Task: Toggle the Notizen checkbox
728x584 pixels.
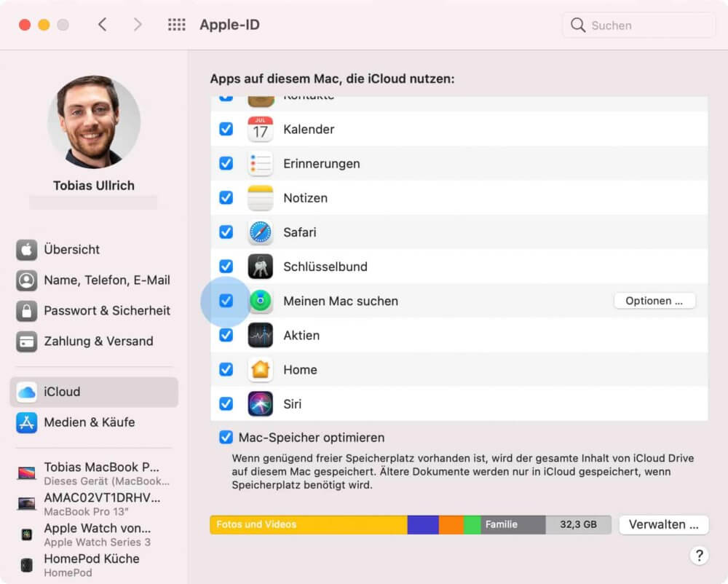Action: point(226,197)
